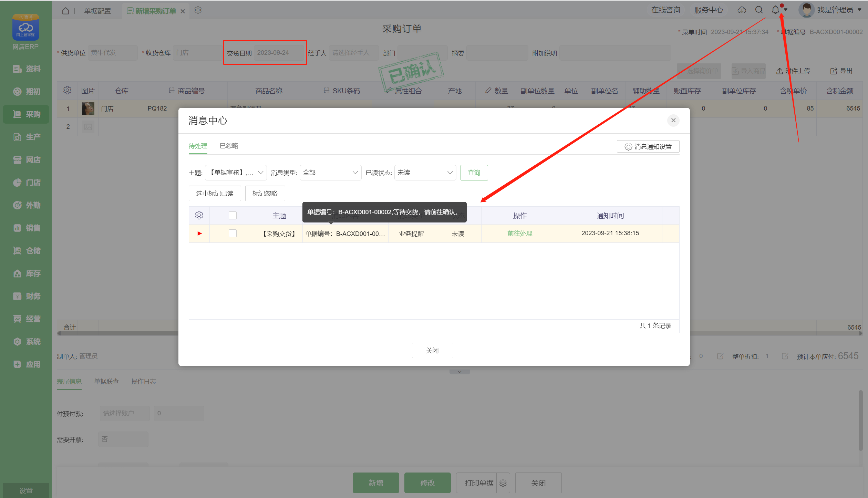The width and height of the screenshot is (868, 498).
Task: Open 设置 at the sidebar bottom
Action: point(26,490)
